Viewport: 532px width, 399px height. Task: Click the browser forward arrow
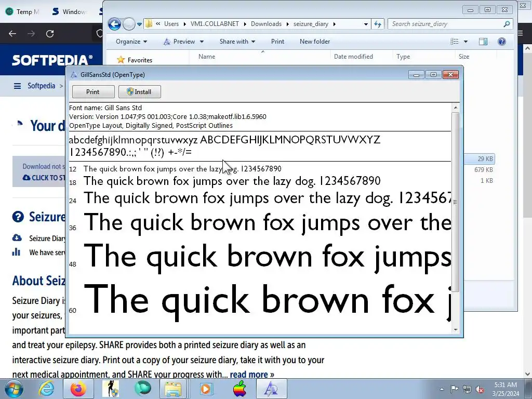(31, 34)
